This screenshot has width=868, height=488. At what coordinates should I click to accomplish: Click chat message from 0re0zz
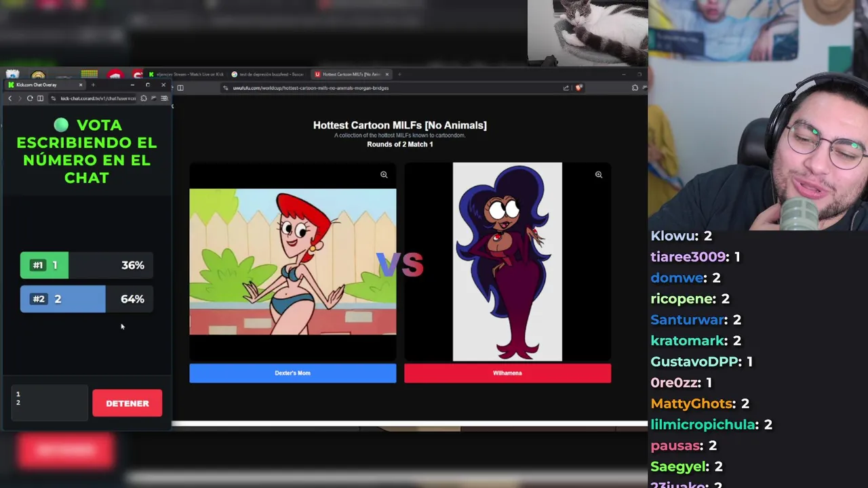[x=682, y=383]
